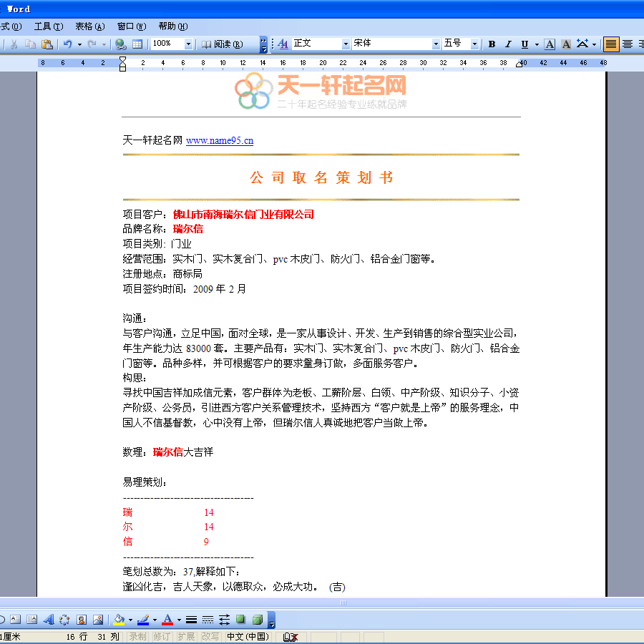
Task: Open the font dropdown showing 宋体
Action: [x=436, y=44]
